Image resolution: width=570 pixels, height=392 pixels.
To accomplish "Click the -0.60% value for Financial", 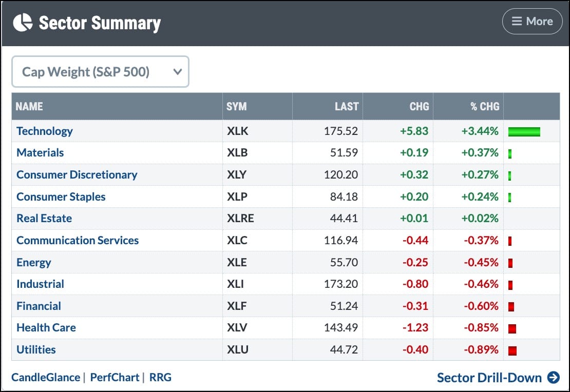I will tap(481, 306).
